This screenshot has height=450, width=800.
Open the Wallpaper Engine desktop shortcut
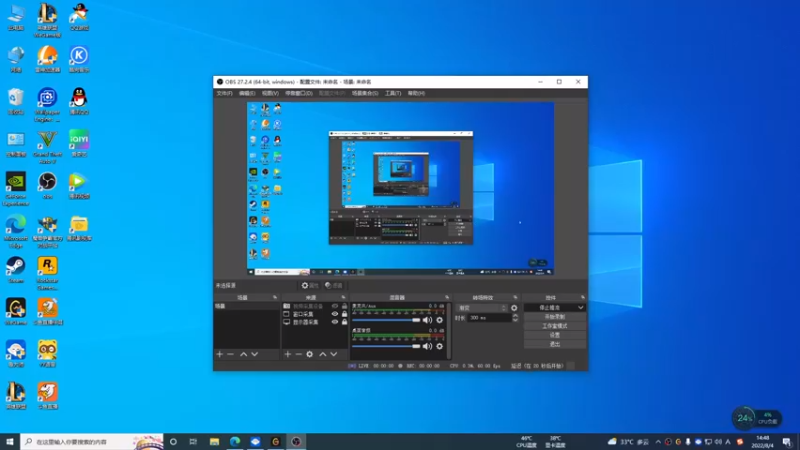(47, 105)
